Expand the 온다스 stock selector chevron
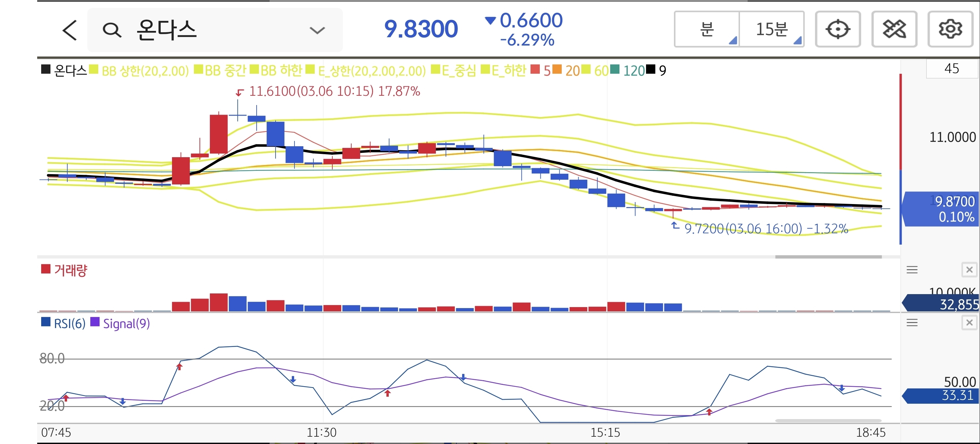The height and width of the screenshot is (444, 980). pos(317,30)
